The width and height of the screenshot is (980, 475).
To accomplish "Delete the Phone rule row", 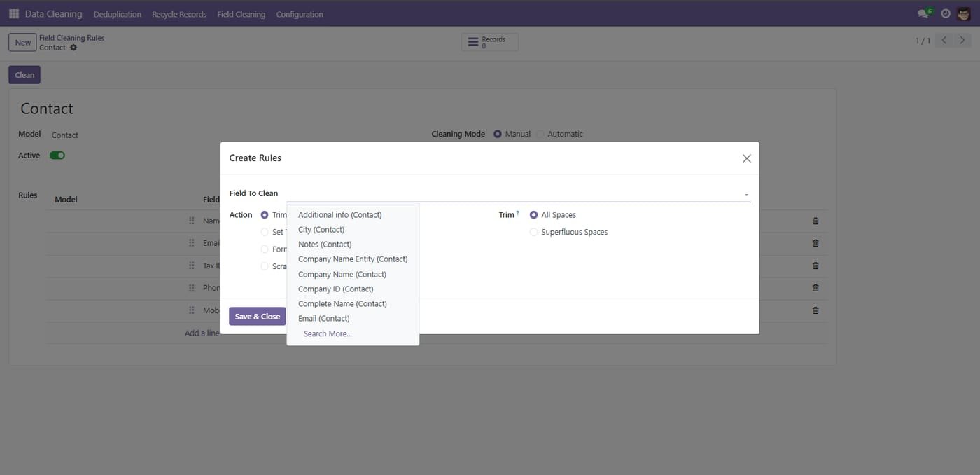I will click(815, 288).
